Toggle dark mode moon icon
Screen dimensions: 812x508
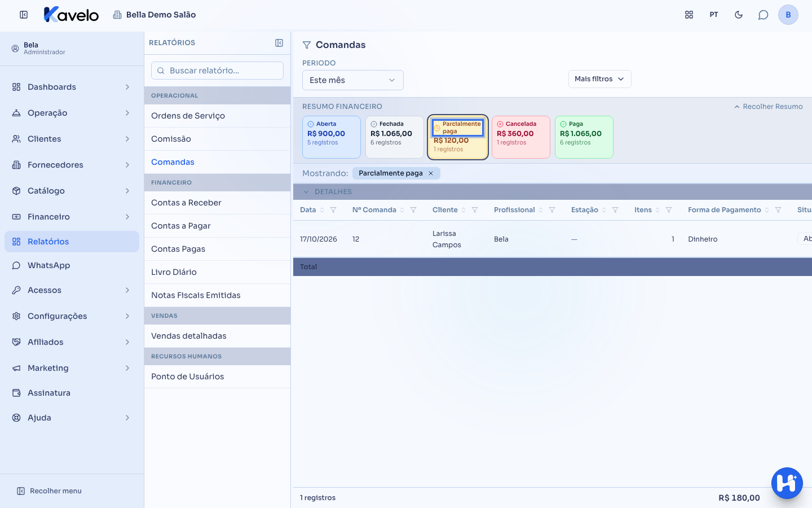[739, 15]
